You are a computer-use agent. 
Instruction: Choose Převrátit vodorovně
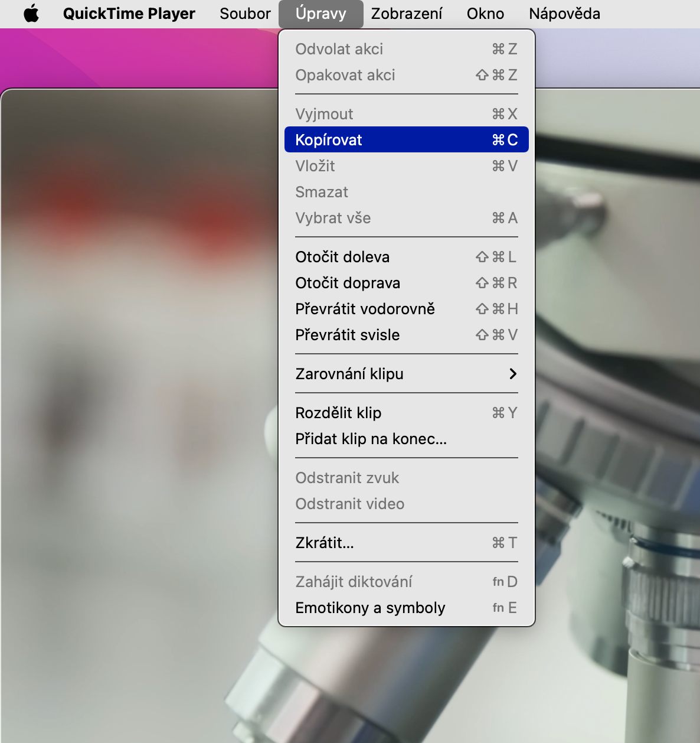pyautogui.click(x=406, y=309)
